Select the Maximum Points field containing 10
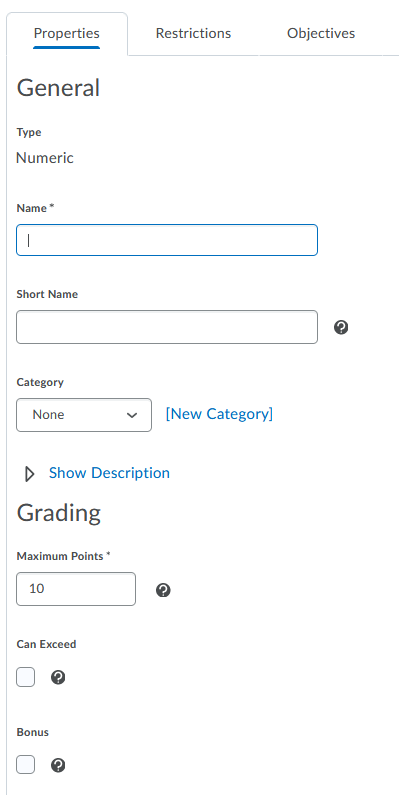The image size is (399, 795). 76,589
